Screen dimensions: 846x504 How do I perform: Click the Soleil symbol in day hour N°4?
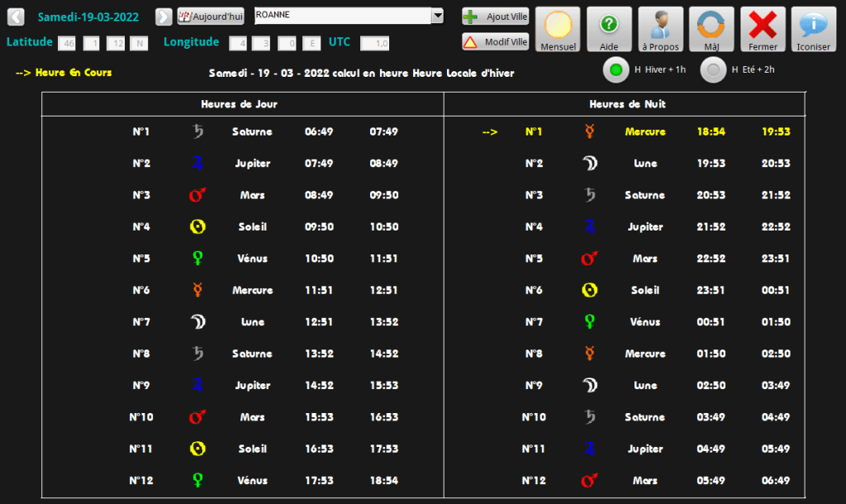(197, 226)
